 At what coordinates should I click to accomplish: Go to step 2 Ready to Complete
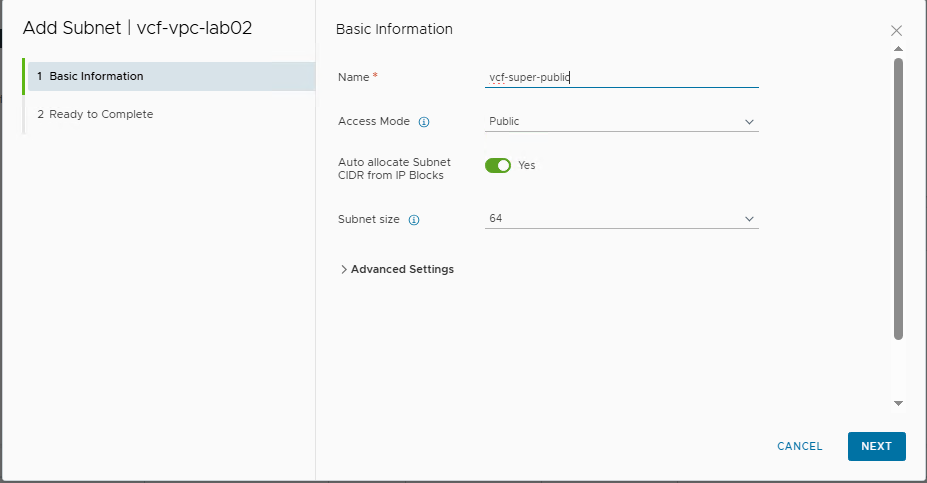[101, 114]
